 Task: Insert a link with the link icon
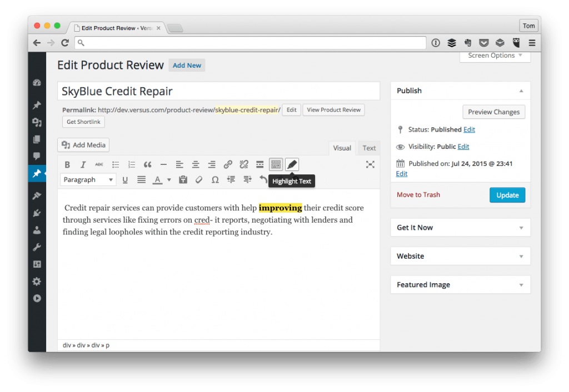click(x=228, y=164)
